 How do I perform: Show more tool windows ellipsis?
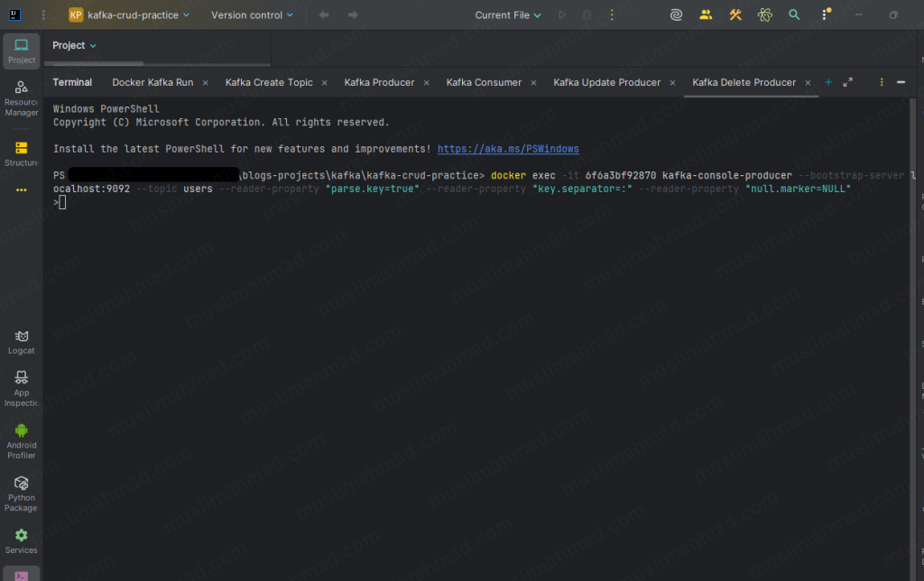tap(22, 189)
